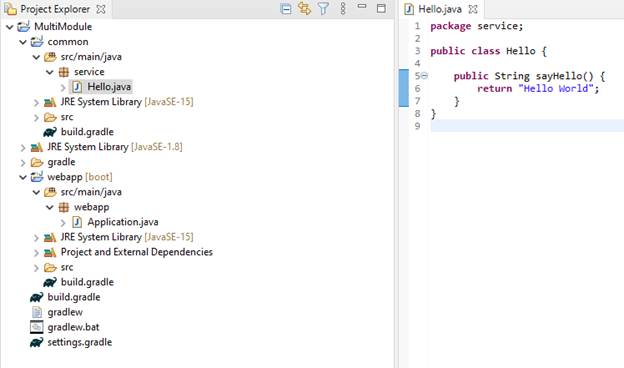Toggle Link with Editor icon

pyautogui.click(x=304, y=9)
